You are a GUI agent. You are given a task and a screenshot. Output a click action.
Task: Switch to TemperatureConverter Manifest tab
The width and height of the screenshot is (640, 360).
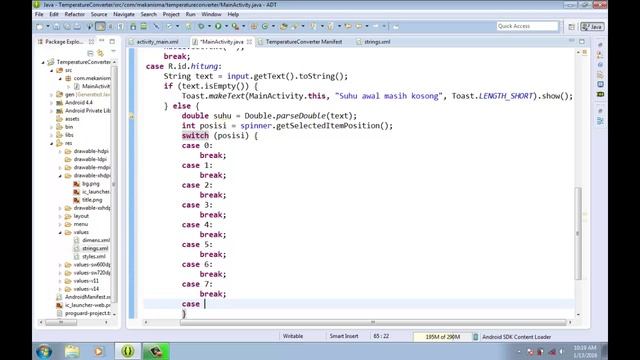click(x=304, y=42)
